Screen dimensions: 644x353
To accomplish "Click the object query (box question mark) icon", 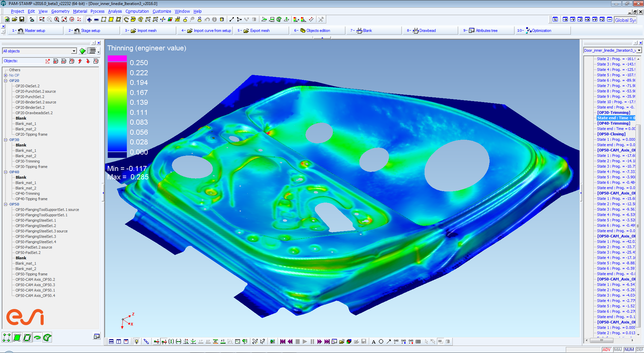I will click(72, 61).
